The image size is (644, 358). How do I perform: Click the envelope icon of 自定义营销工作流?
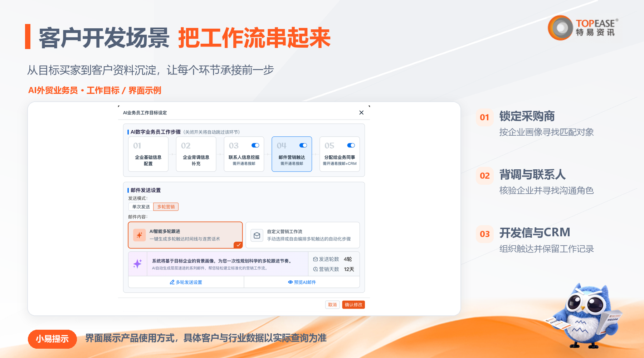[x=257, y=235]
